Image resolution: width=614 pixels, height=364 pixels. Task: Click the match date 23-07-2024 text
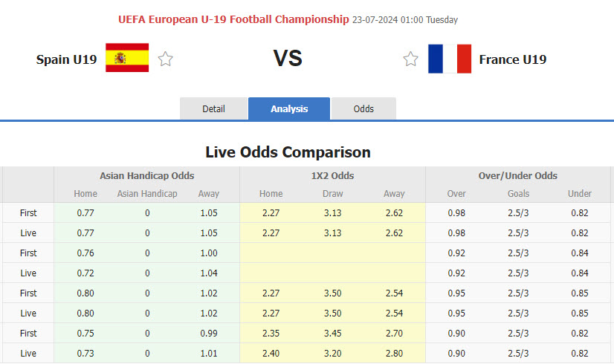(375, 20)
